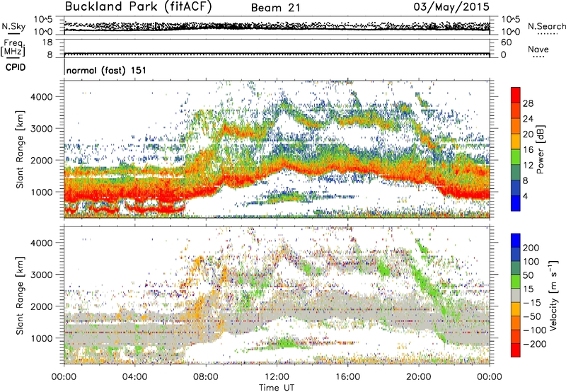The height and width of the screenshot is (392, 566).
Task: Select the 20:00 time axis label
Action: coord(418,377)
